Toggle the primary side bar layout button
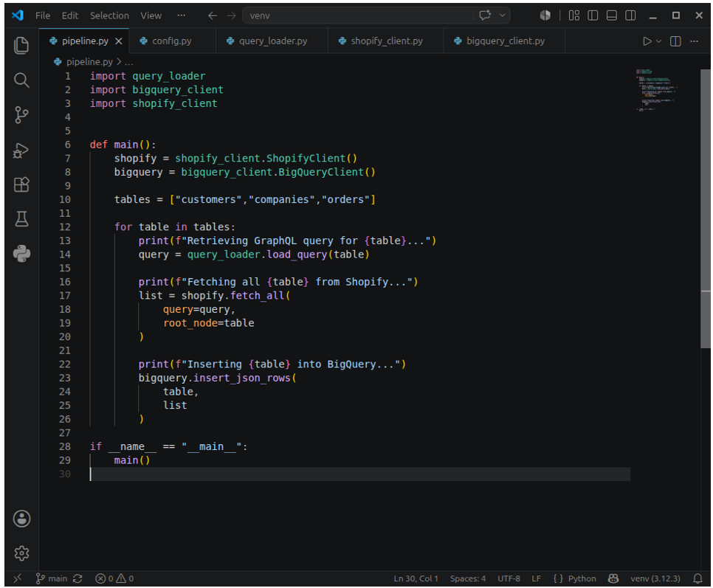The height and width of the screenshot is (588, 713). [593, 15]
